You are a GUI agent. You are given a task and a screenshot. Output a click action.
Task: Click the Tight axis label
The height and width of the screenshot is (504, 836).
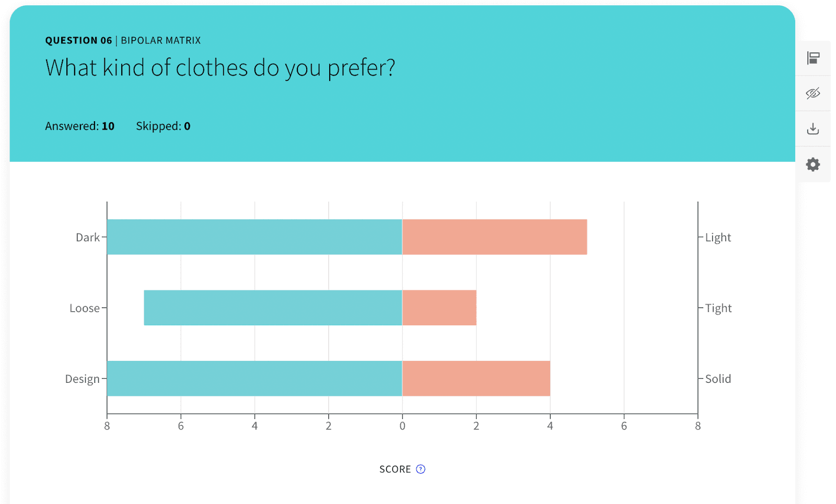(718, 308)
